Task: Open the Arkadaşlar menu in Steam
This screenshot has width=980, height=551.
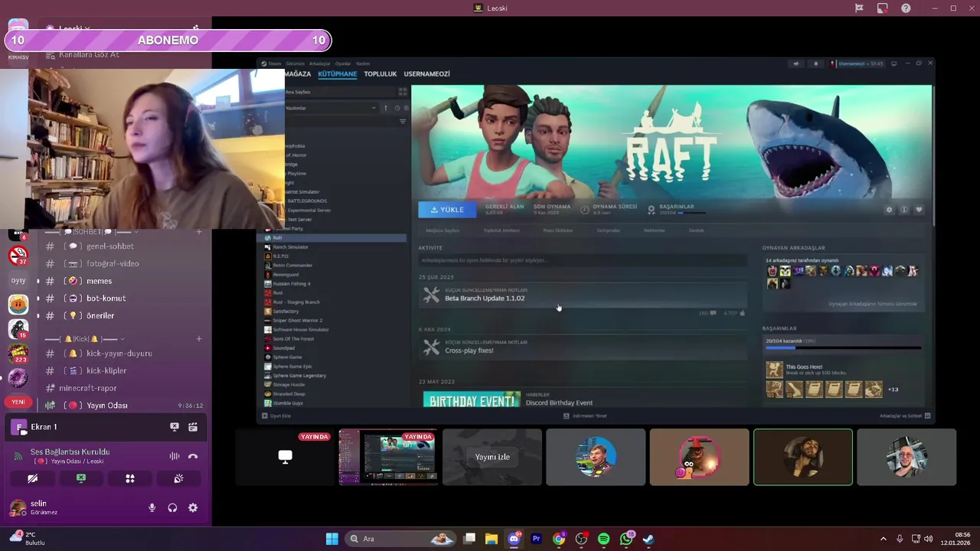Action: pyautogui.click(x=319, y=64)
